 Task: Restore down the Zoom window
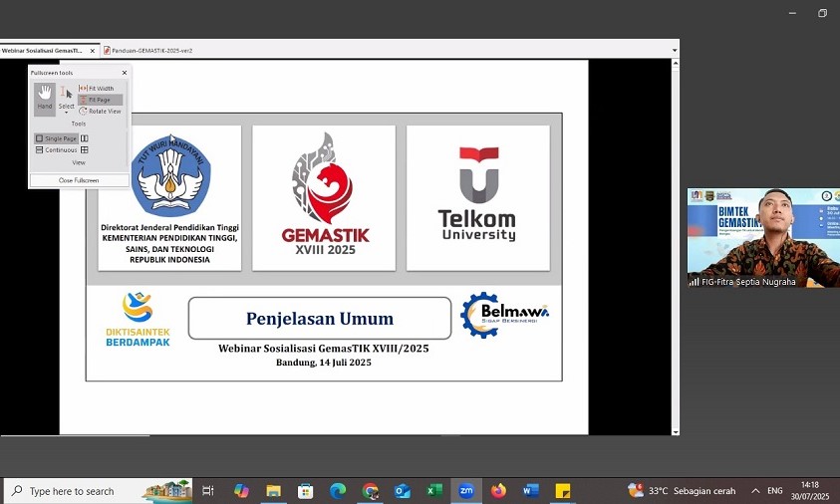(822, 13)
